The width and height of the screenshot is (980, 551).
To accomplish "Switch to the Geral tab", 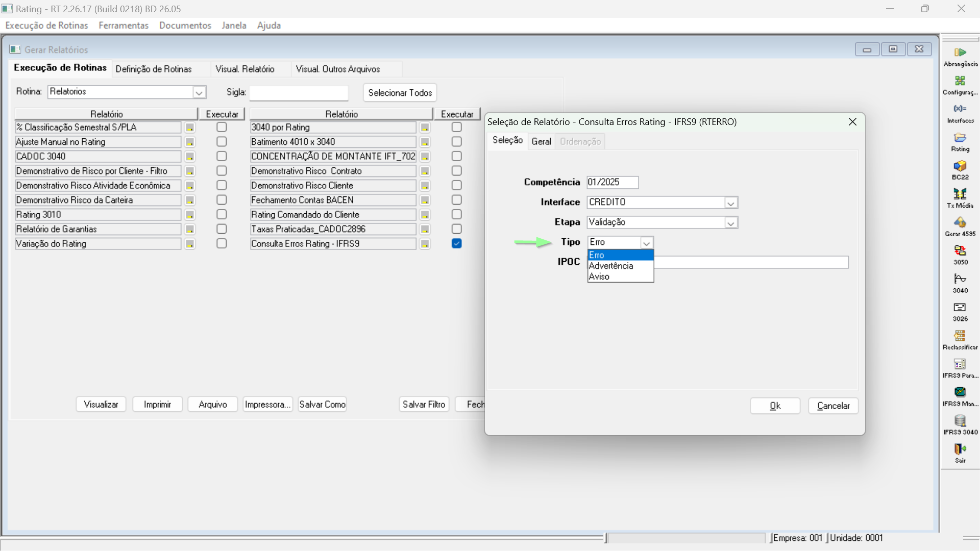I will pos(541,141).
